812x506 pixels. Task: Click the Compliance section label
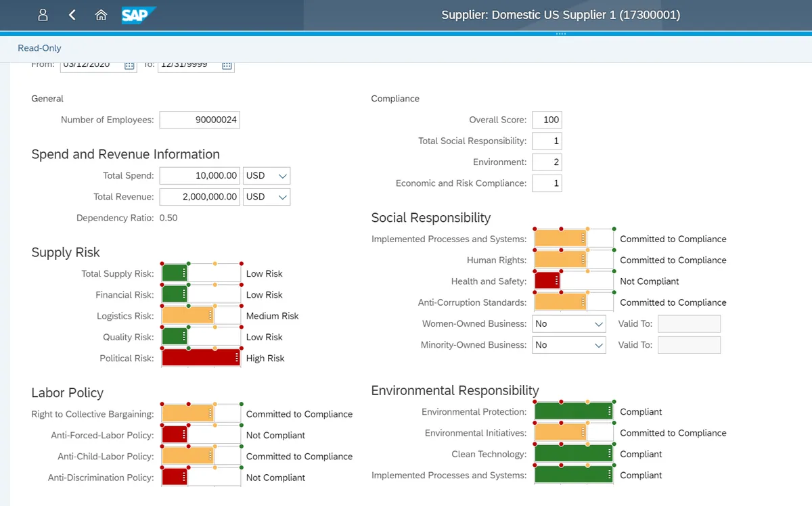point(395,99)
